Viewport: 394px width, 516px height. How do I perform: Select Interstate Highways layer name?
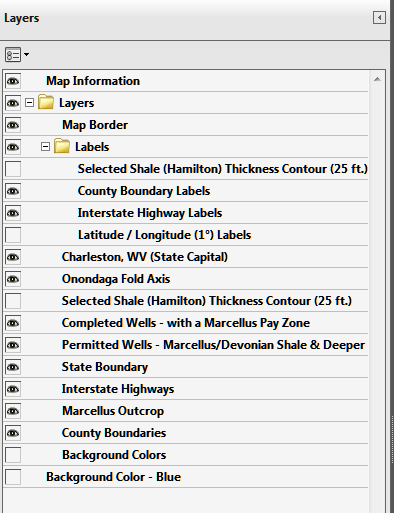[x=118, y=389]
